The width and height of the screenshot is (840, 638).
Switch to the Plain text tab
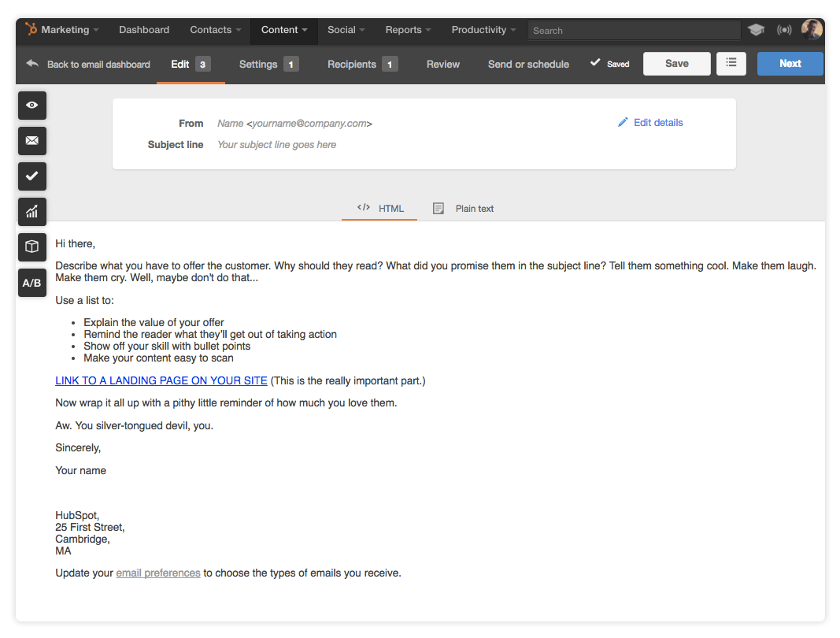pyautogui.click(x=464, y=209)
